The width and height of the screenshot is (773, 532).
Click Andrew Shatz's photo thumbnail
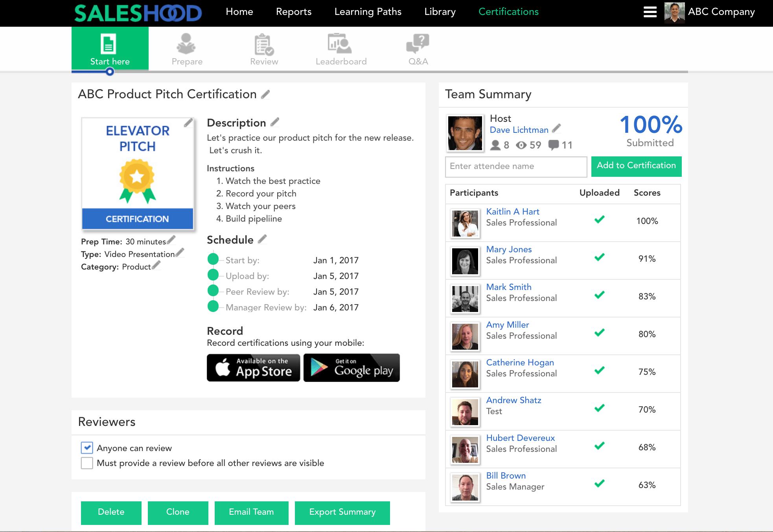coord(465,412)
